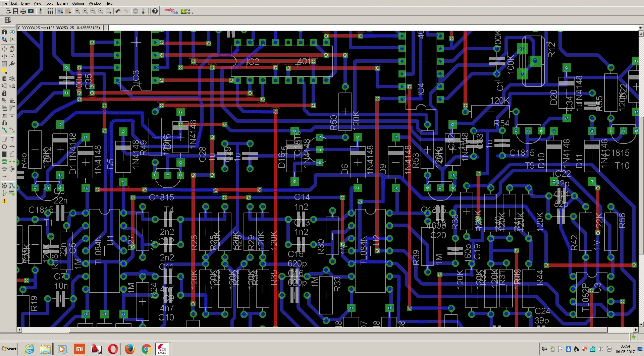644x356 pixels.
Task: Open the Library menu
Action: click(62, 3)
